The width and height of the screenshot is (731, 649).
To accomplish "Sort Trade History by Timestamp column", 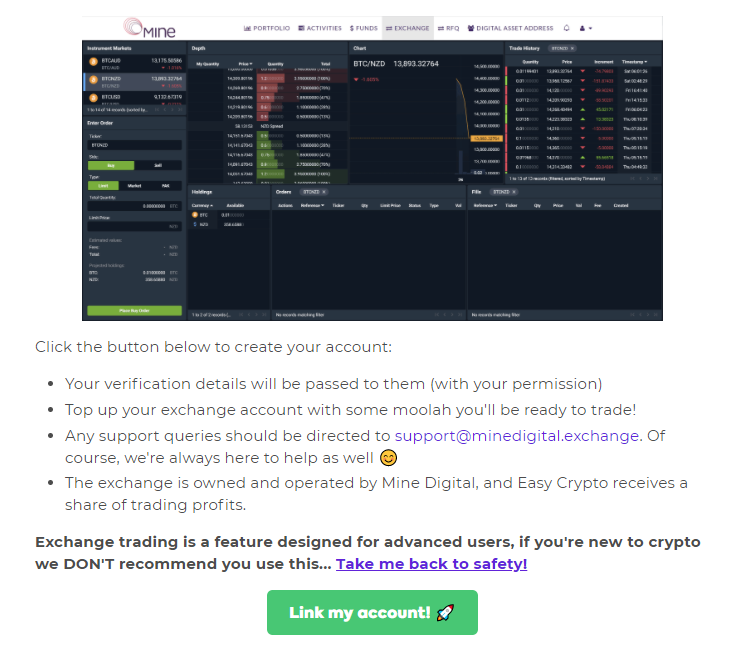I will click(634, 62).
